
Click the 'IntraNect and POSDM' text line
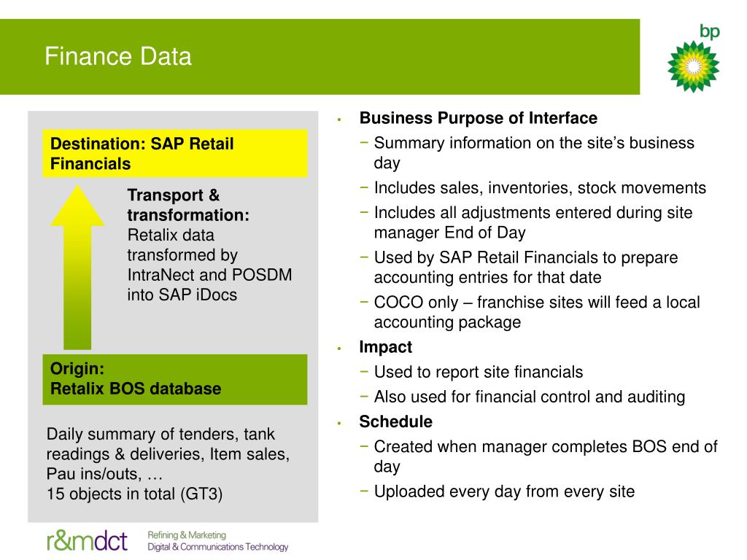[209, 275]
